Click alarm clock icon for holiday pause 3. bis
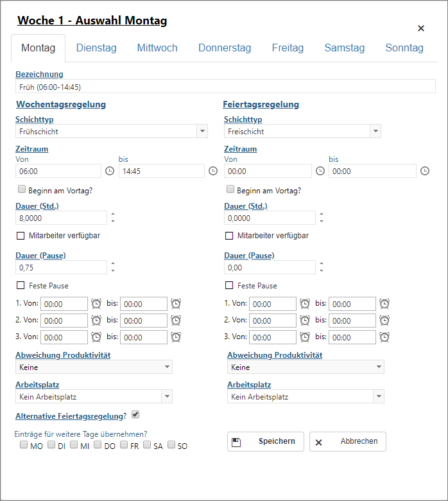 point(384,337)
